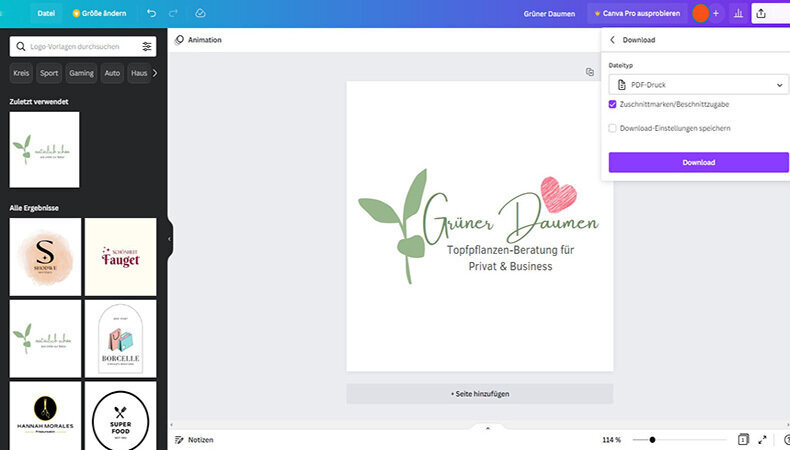
Task: Click the undo arrow in top bar
Action: [x=151, y=13]
